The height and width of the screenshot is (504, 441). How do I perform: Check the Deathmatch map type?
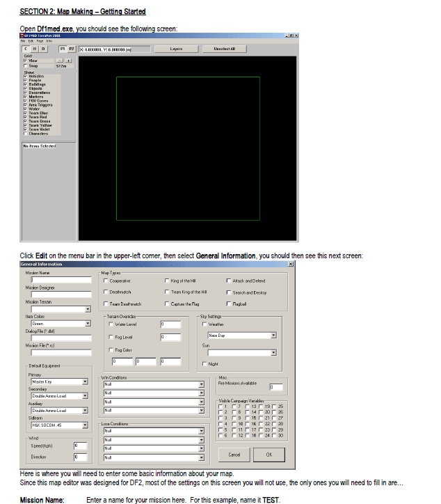[x=106, y=292]
